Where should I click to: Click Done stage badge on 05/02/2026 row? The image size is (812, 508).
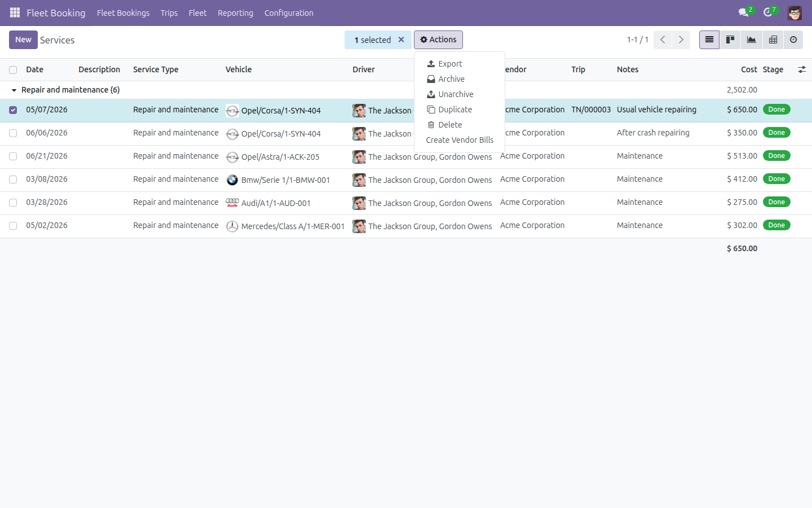(x=776, y=225)
